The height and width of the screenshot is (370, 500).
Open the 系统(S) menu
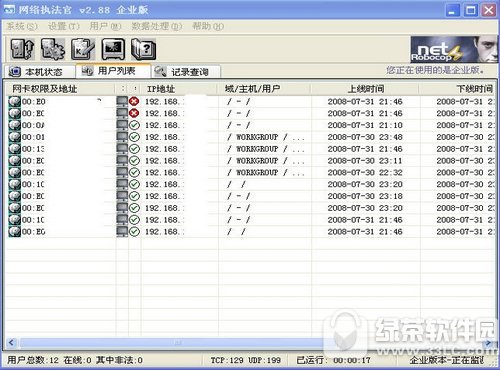(22, 26)
